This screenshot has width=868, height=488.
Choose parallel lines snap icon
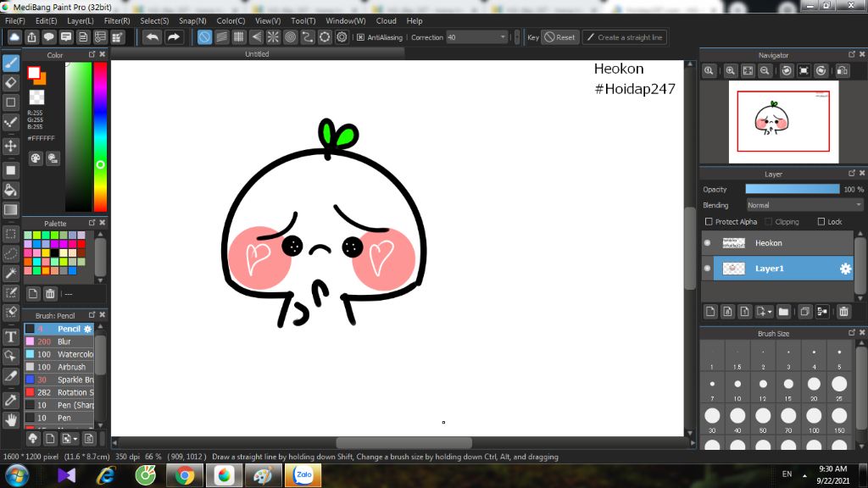(221, 37)
